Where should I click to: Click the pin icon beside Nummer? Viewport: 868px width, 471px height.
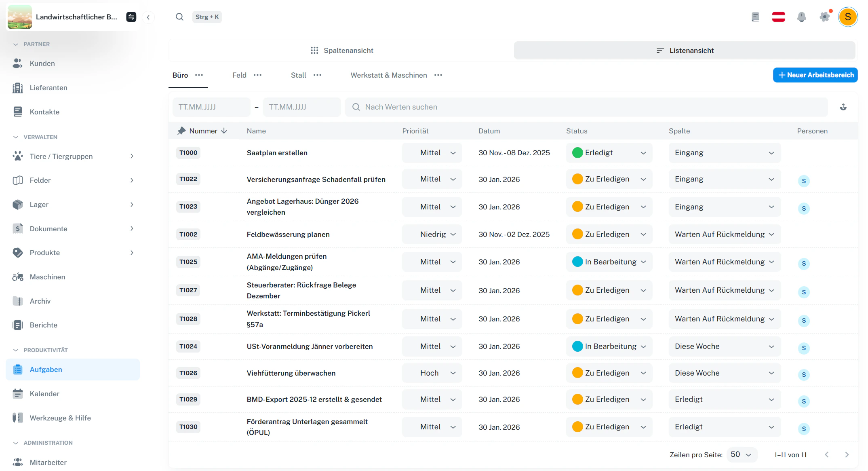coord(181,131)
